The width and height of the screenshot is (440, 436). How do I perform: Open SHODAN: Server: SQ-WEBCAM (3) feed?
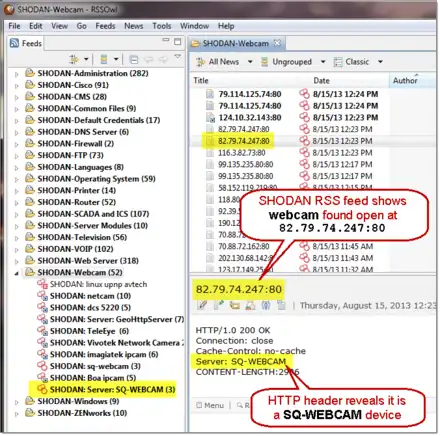tap(112, 390)
